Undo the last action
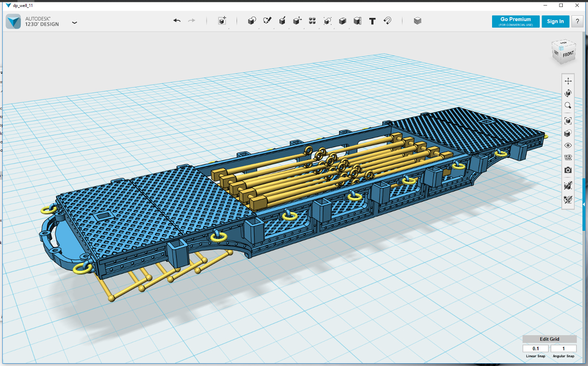588x366 pixels. 177,21
